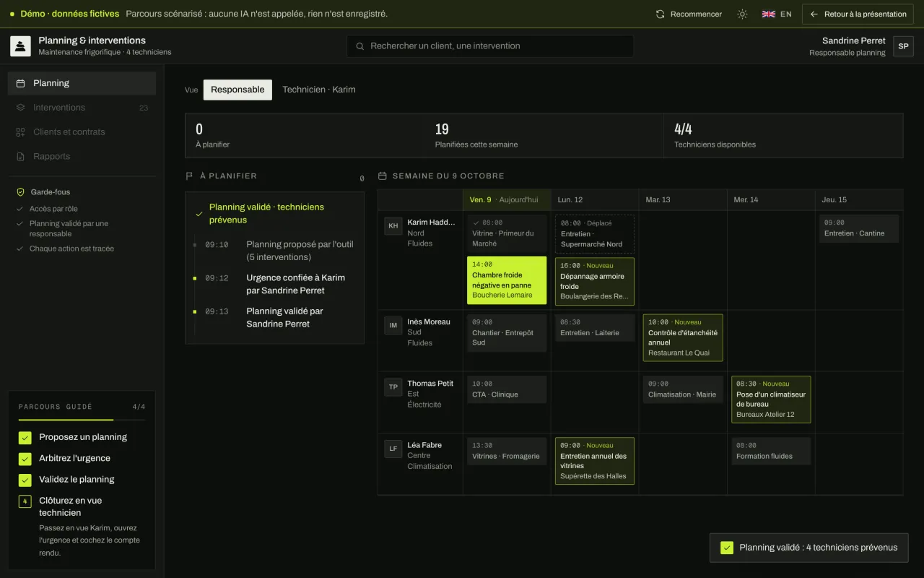Toggle the Arbitrez l'urgence checkbox
924x578 pixels.
point(25,459)
